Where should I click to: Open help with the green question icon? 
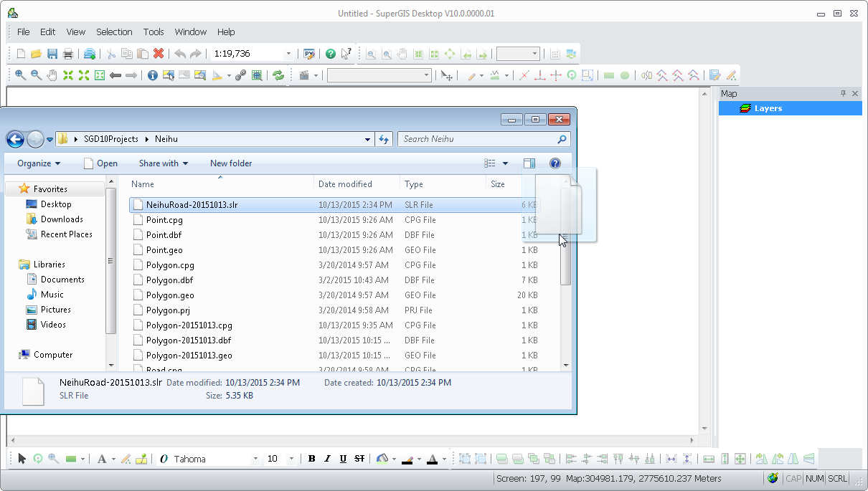click(x=331, y=54)
